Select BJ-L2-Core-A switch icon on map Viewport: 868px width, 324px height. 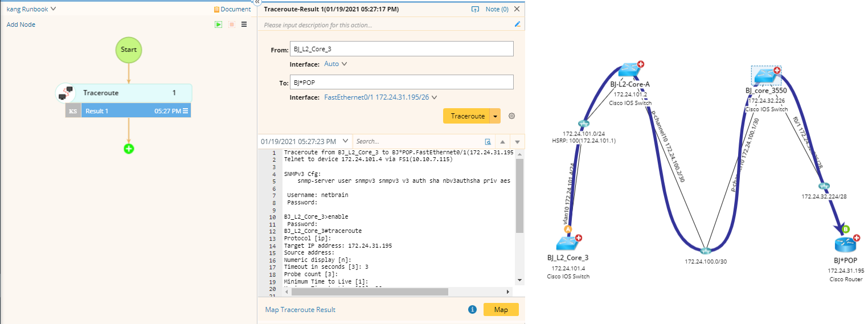coord(629,69)
